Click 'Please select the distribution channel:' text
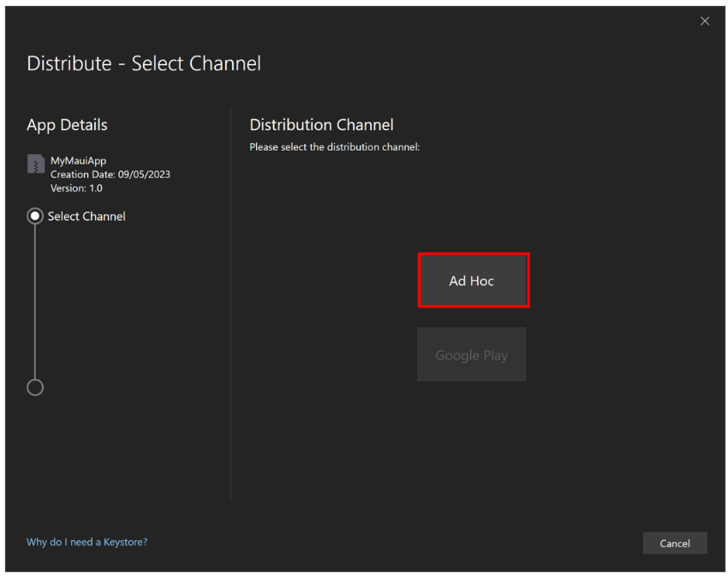 click(x=335, y=147)
